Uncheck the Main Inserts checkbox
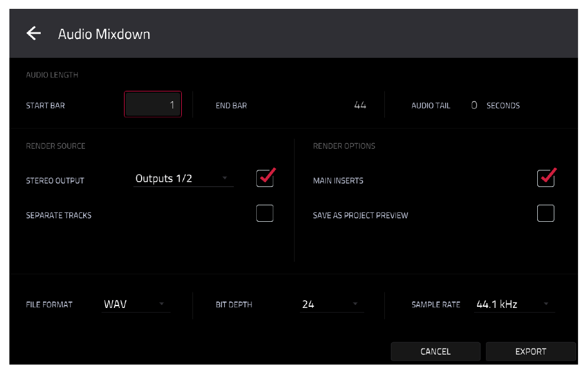This screenshot has width=588, height=374. pos(545,178)
